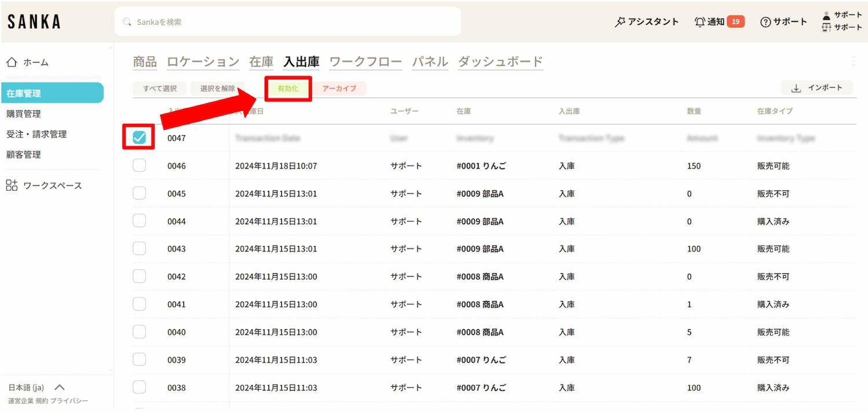Open the 購買管理 sidebar section

pyautogui.click(x=24, y=114)
